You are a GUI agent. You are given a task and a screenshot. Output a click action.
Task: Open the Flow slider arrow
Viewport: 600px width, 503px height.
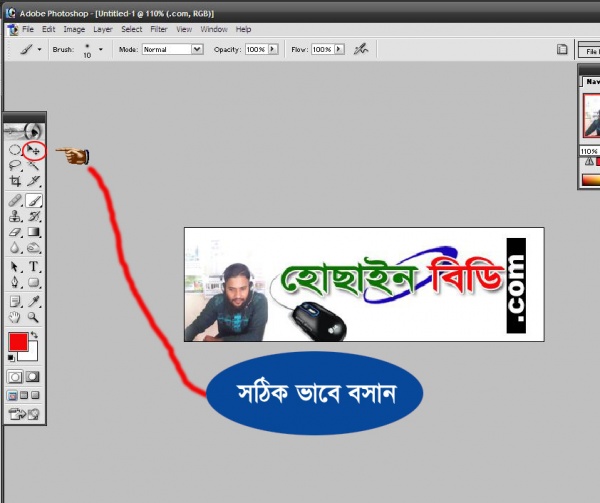(339, 49)
